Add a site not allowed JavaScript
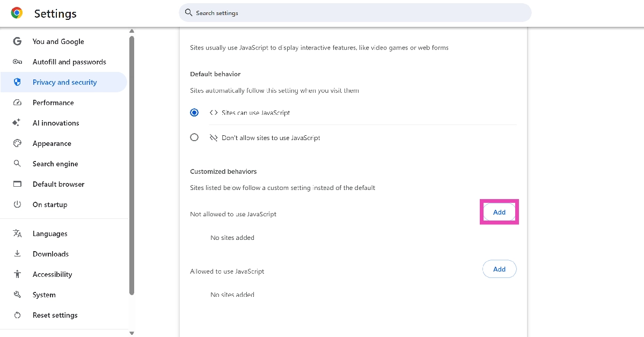The height and width of the screenshot is (337, 644). tap(499, 212)
